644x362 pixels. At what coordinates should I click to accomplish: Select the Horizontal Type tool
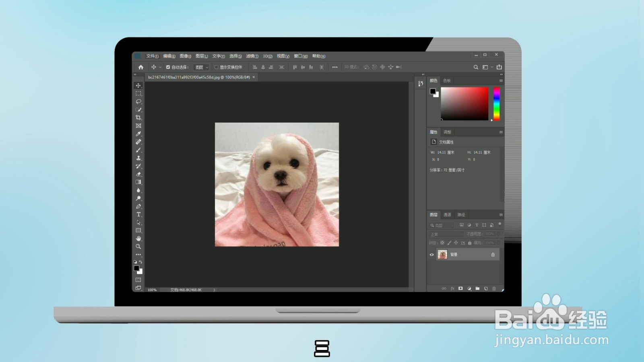tap(138, 214)
